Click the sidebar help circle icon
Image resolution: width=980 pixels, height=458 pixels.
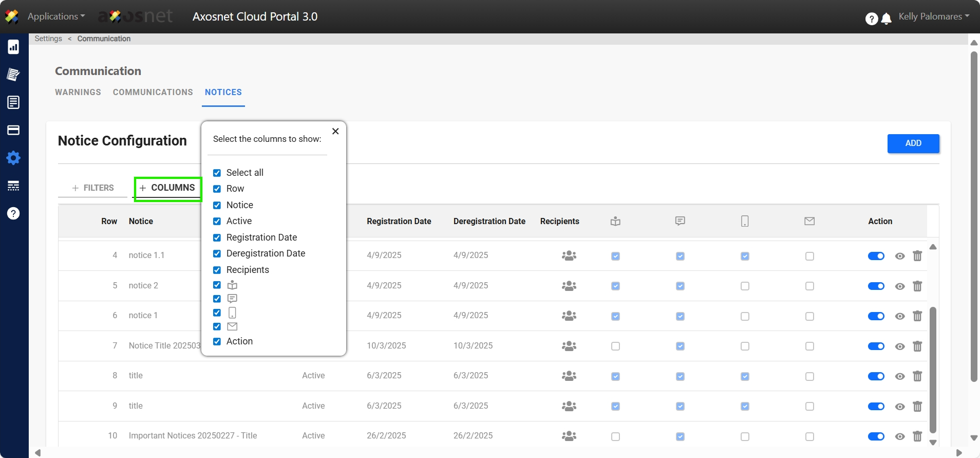pyautogui.click(x=13, y=213)
